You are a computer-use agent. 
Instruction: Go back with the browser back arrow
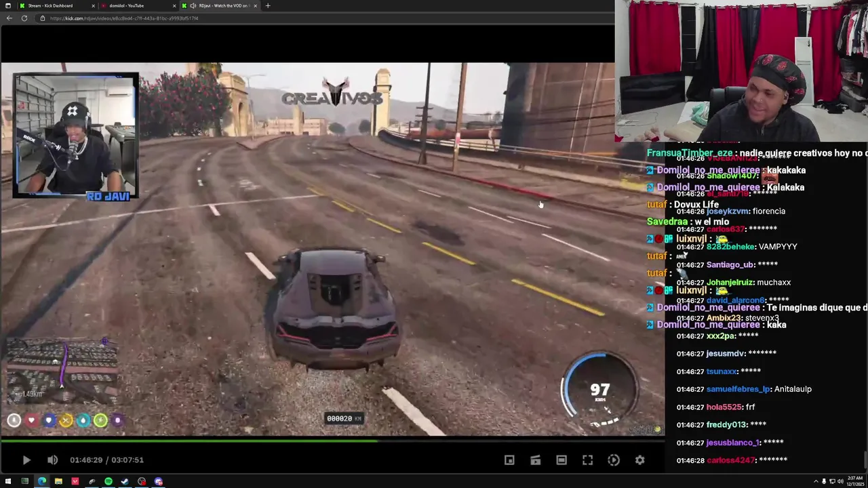[x=9, y=18]
